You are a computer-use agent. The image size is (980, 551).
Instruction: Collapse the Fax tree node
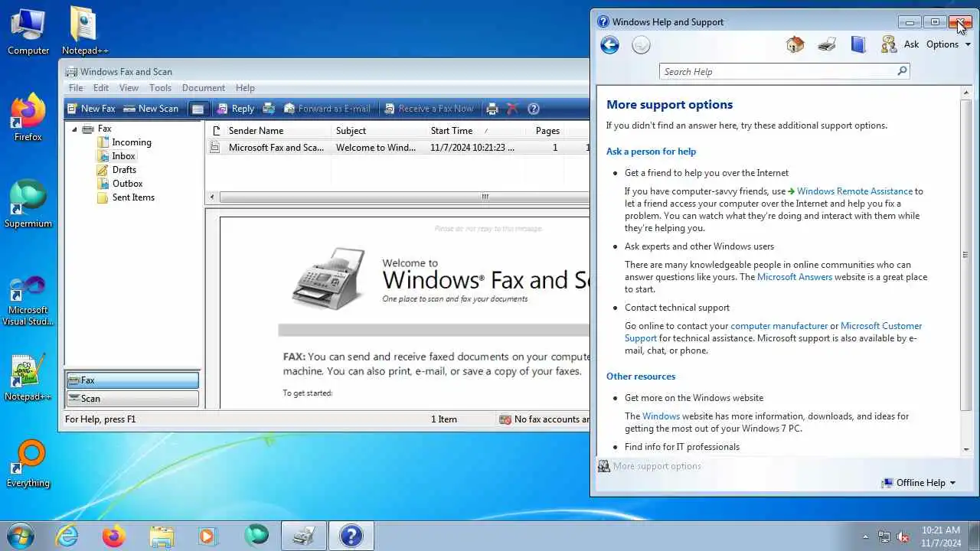pyautogui.click(x=74, y=129)
